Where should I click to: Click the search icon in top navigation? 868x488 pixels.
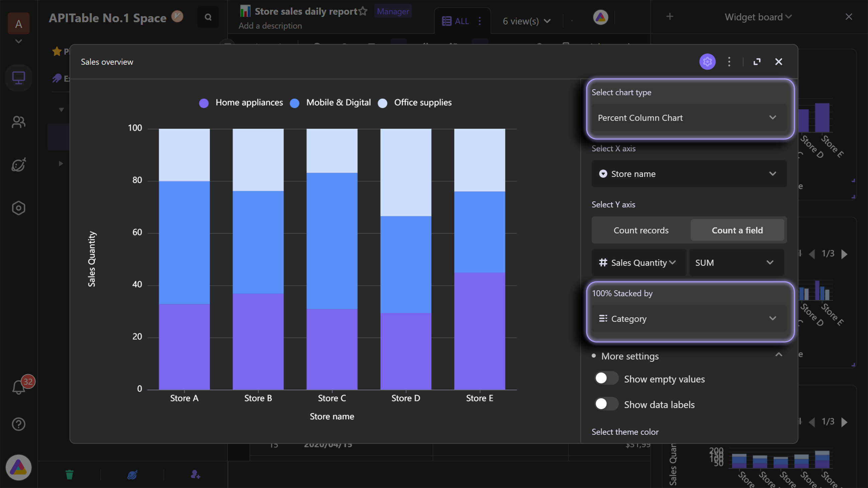click(x=207, y=16)
